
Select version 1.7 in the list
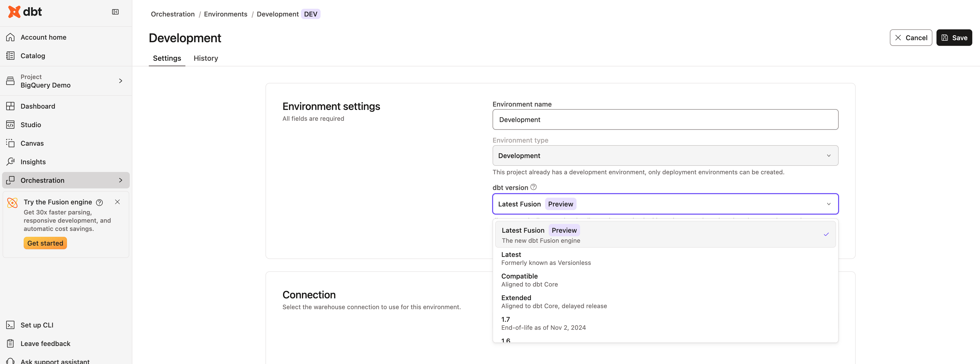tap(665, 323)
